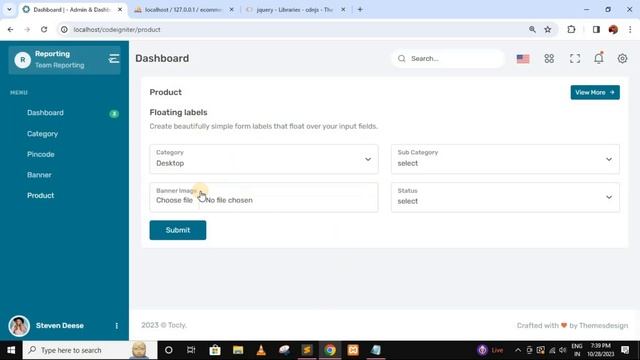This screenshot has height=360, width=640.
Task: Switch to Chrome on taskbar
Action: pyautogui.click(x=330, y=350)
